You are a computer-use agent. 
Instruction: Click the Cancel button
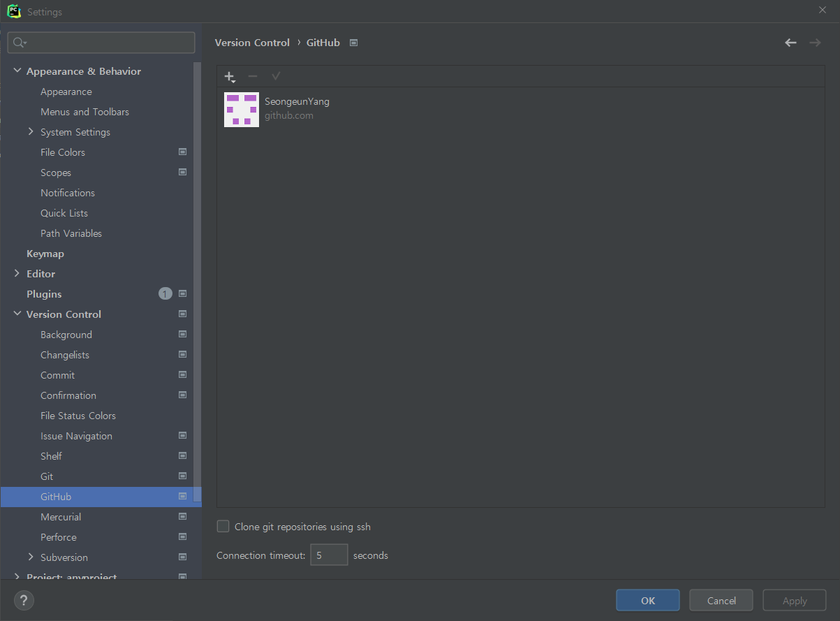tap(721, 601)
